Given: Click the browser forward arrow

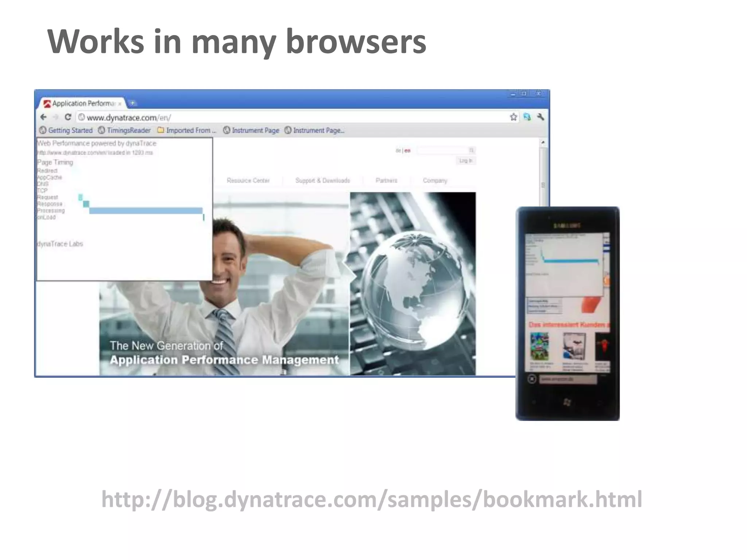Looking at the screenshot, I should (55, 117).
